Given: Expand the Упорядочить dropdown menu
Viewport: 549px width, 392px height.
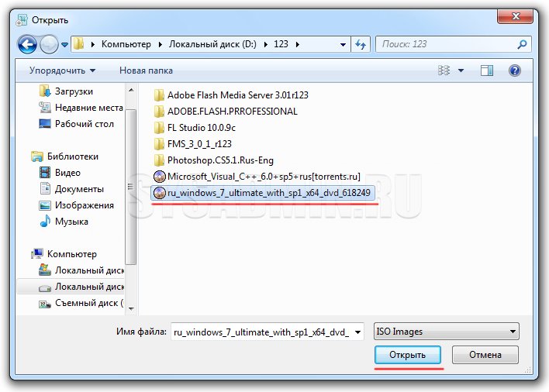Looking at the screenshot, I should pyautogui.click(x=63, y=70).
